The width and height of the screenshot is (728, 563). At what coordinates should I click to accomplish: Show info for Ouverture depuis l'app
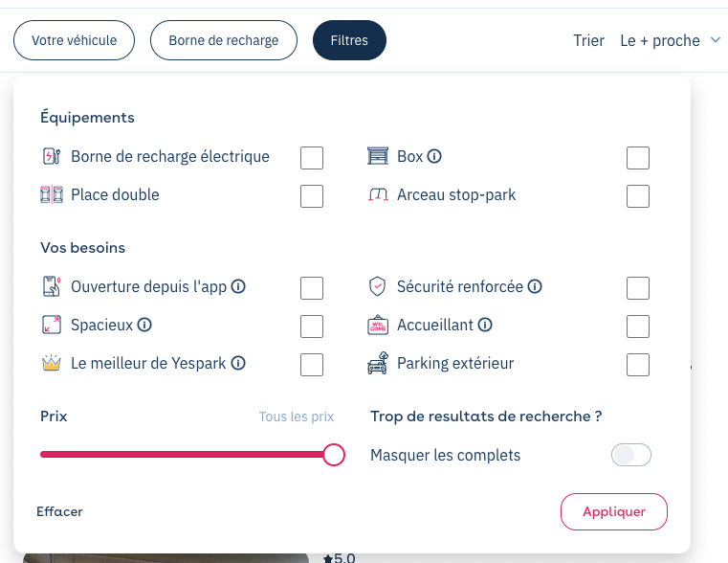(x=238, y=286)
